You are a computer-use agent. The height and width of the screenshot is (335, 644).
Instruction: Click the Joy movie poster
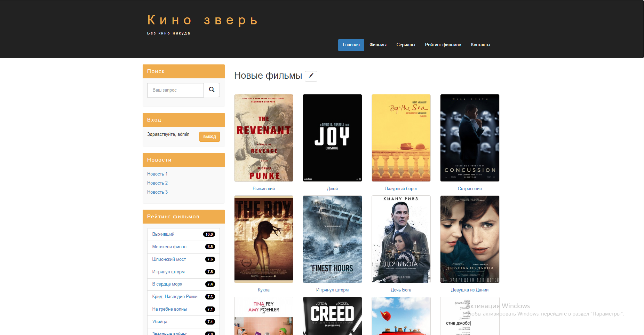[x=332, y=138]
